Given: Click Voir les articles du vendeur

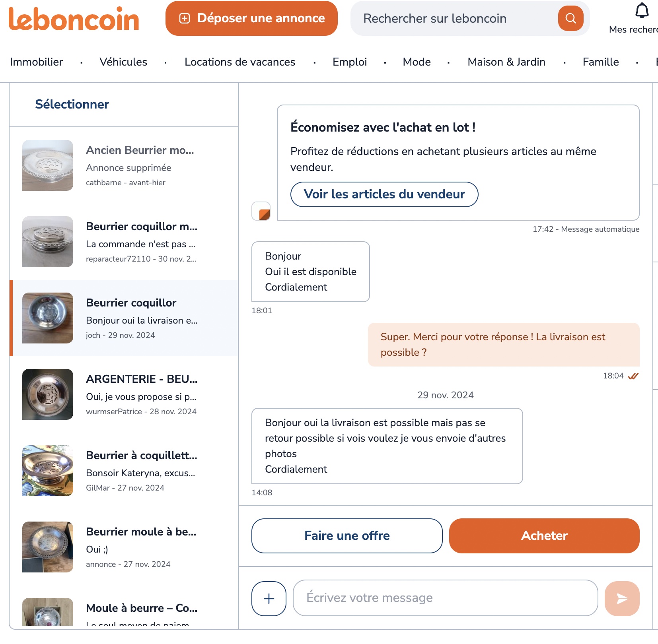Looking at the screenshot, I should pyautogui.click(x=384, y=194).
